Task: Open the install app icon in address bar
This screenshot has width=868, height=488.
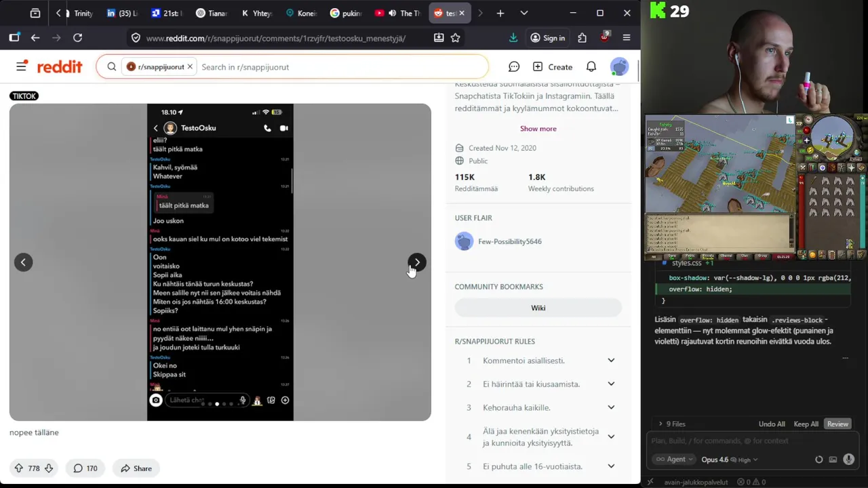Action: pos(439,38)
